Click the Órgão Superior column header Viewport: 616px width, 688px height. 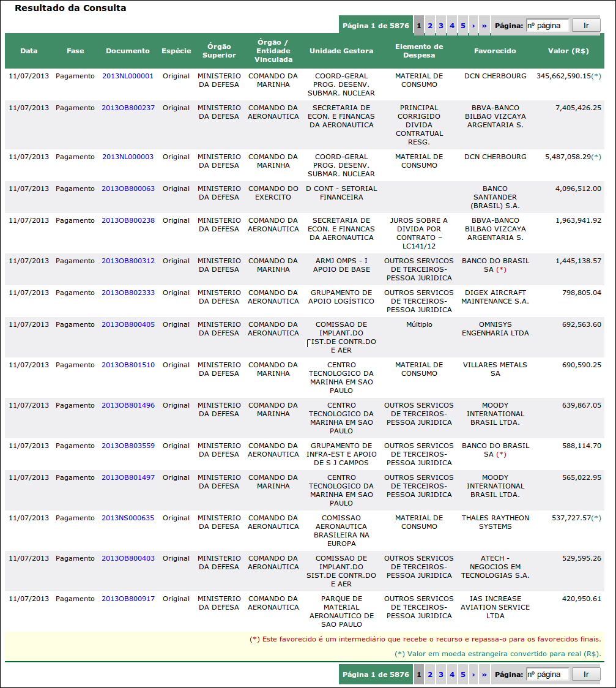point(219,51)
